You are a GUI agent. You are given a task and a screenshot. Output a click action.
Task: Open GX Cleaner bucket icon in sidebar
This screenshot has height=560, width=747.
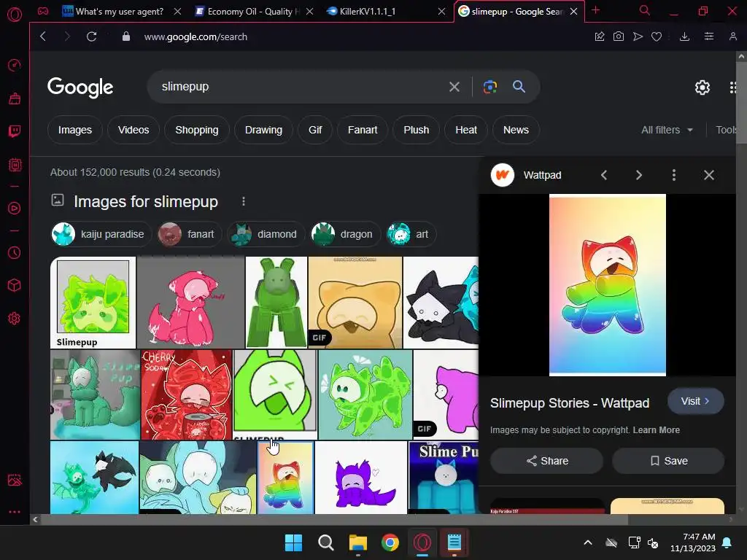[15, 98]
